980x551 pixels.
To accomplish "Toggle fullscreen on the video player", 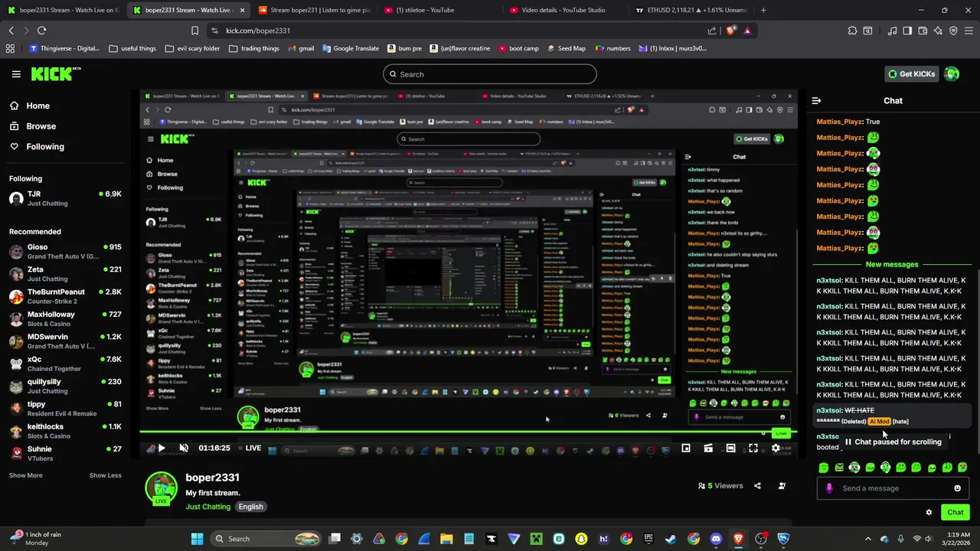I will 753,448.
